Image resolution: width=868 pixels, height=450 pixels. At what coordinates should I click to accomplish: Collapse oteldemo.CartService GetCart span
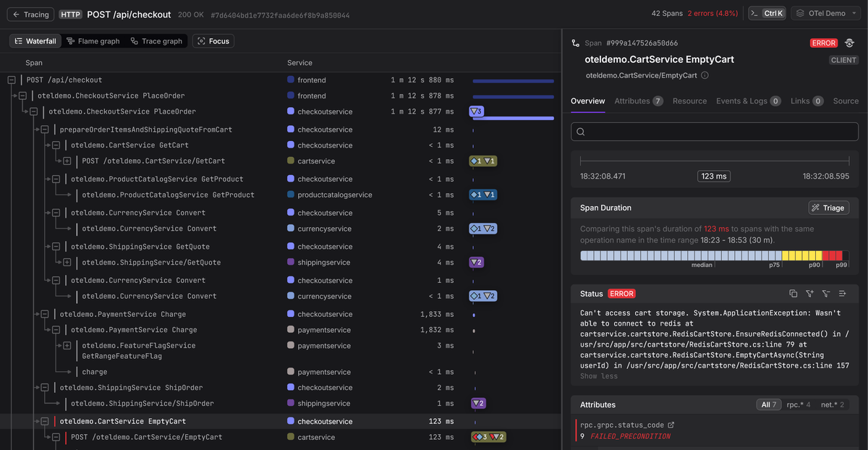point(56,145)
